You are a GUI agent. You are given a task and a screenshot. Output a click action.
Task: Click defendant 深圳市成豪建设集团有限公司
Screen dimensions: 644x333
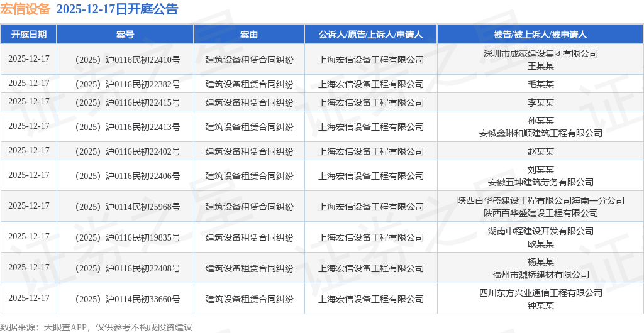[540, 53]
